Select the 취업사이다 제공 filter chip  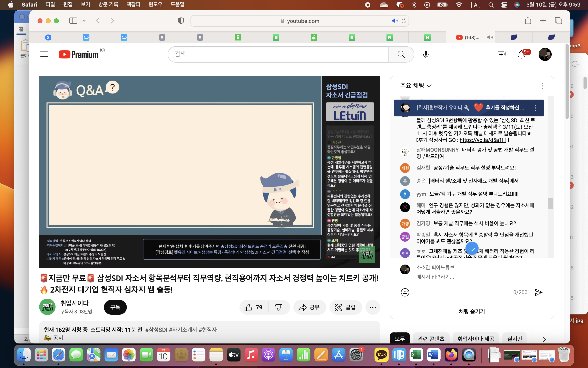(476, 339)
